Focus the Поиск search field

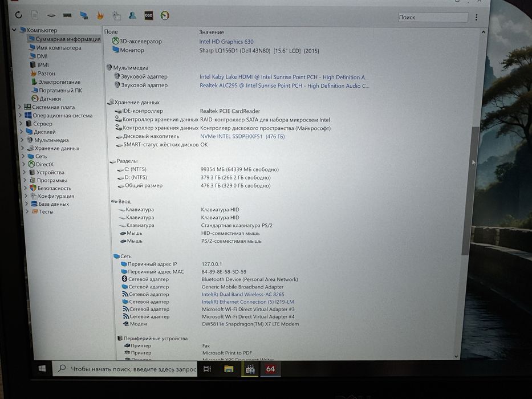point(433,17)
